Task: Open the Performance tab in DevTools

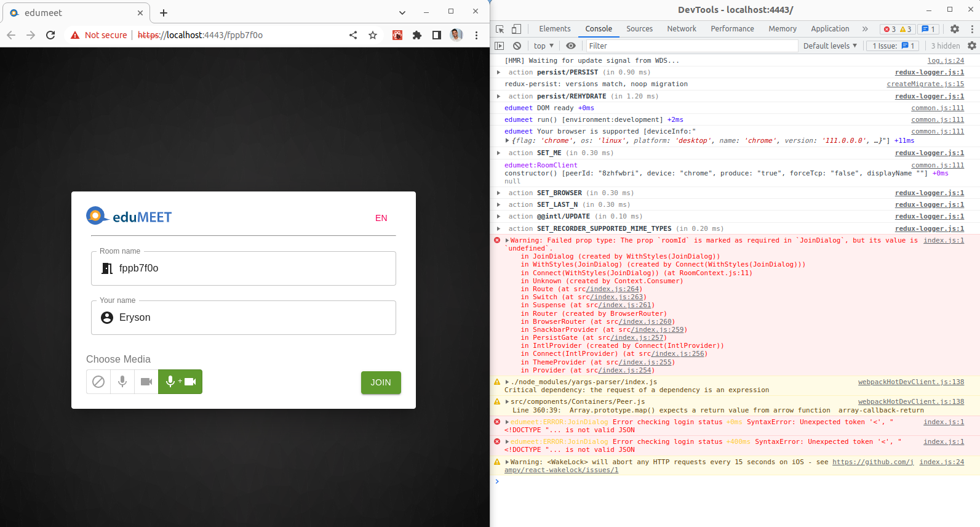Action: (x=732, y=29)
